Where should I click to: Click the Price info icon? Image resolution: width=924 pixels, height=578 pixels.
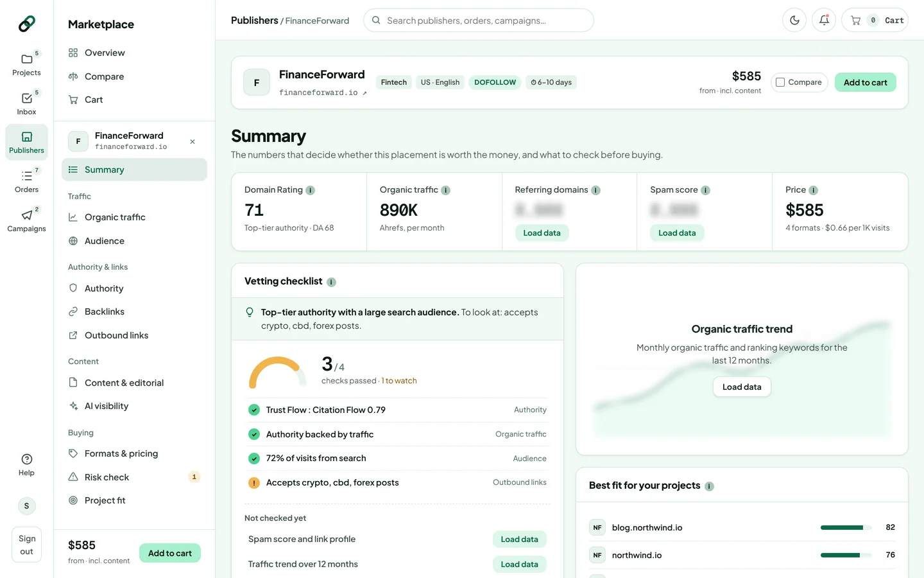pyautogui.click(x=813, y=190)
